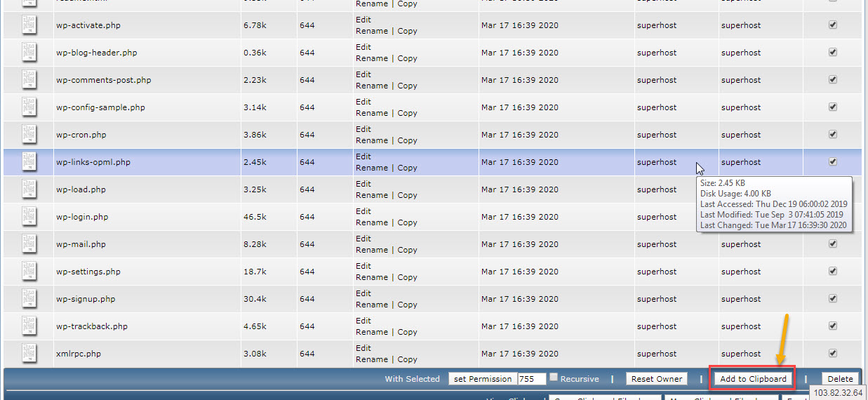
Task: Click the wp-login.php file icon
Action: point(29,217)
